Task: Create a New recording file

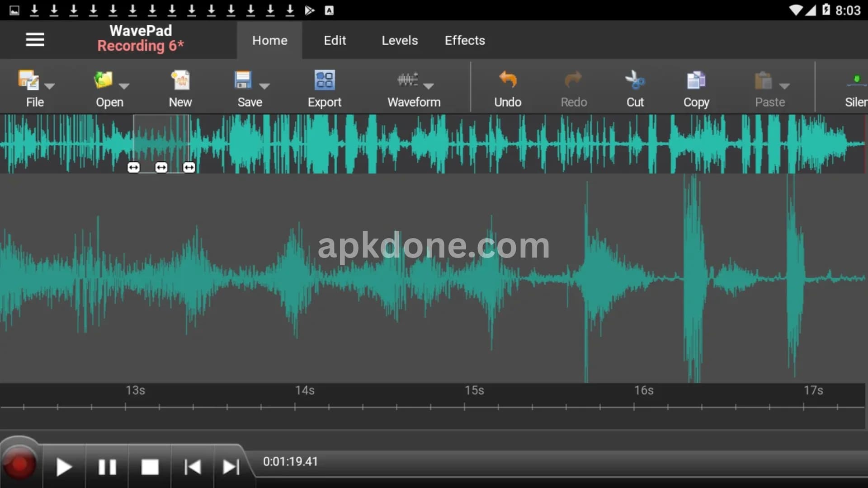Action: point(180,89)
